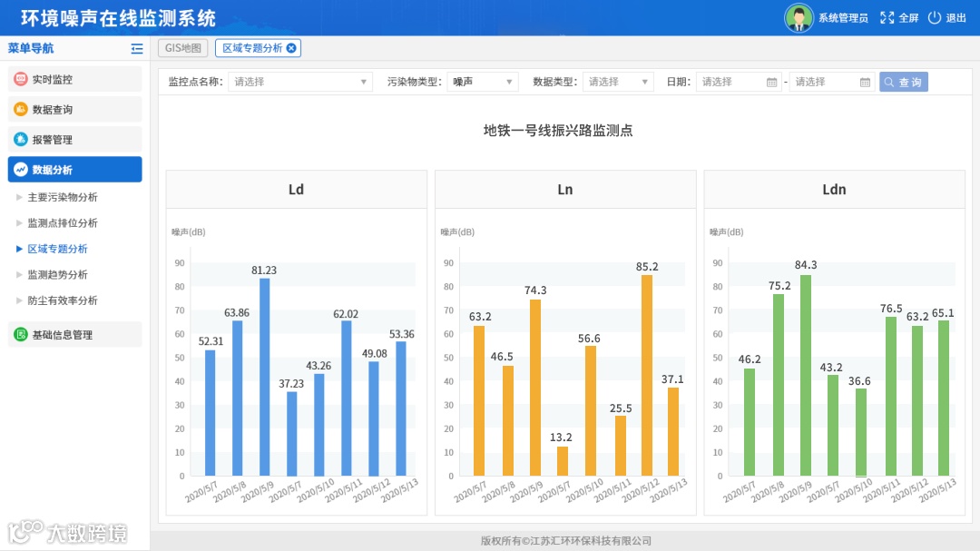Expand 区域专题分析 arrow
The height and width of the screenshot is (551, 980).
click(x=19, y=249)
